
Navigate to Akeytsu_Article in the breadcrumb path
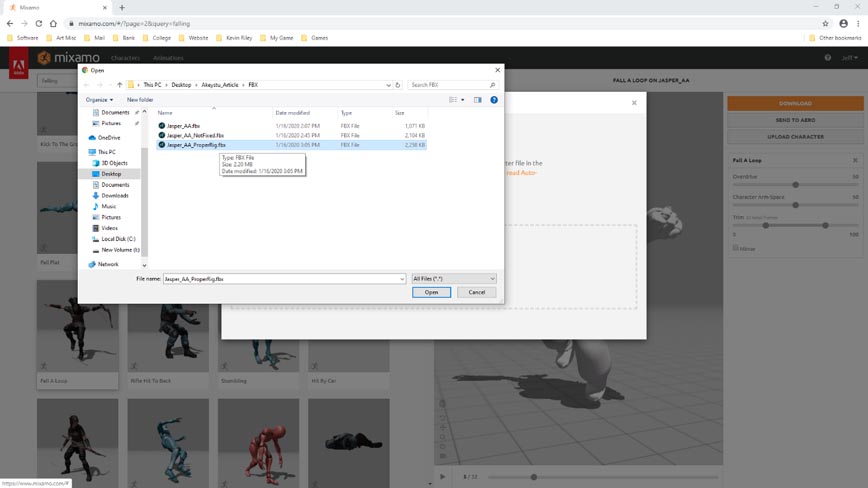tap(220, 85)
